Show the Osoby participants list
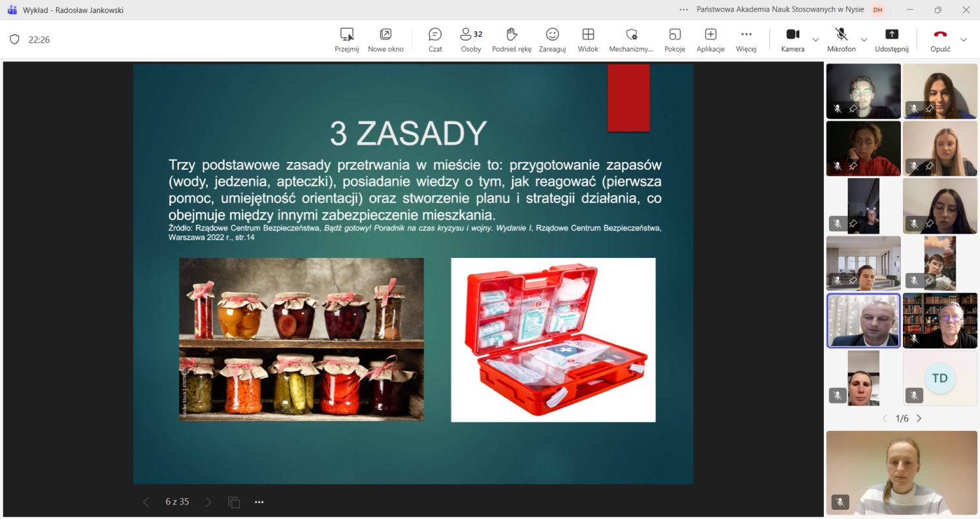Screen dimensions: 980x519 [470, 40]
